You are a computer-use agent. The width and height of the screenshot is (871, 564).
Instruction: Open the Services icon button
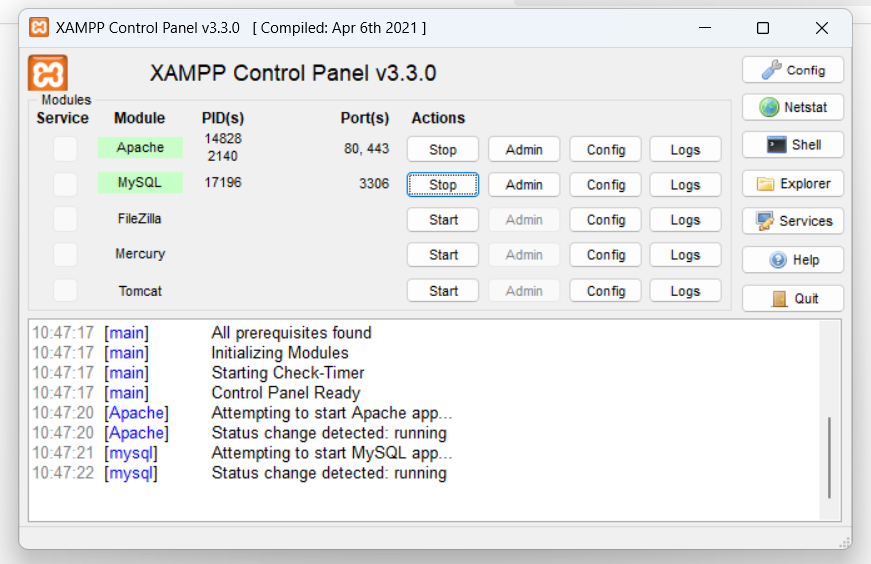(793, 221)
